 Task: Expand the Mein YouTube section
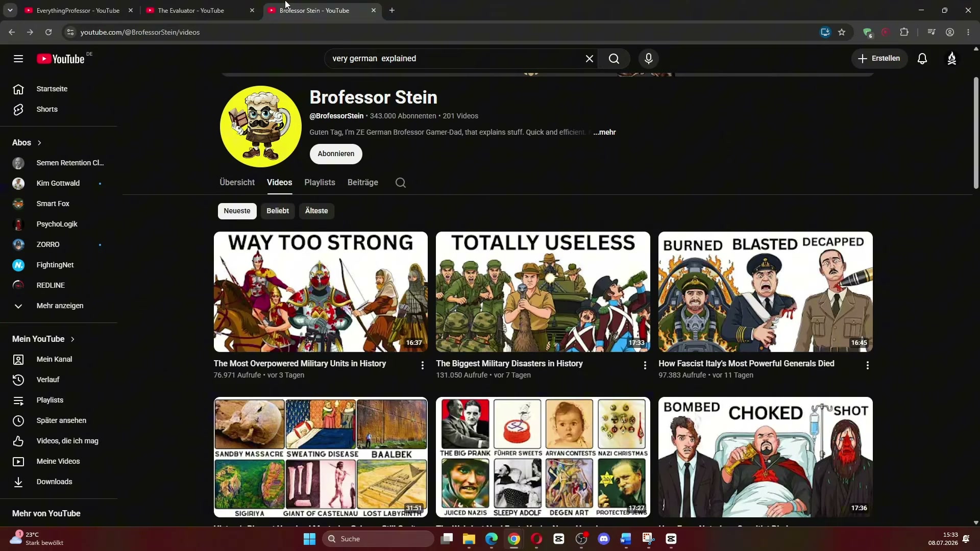point(44,339)
